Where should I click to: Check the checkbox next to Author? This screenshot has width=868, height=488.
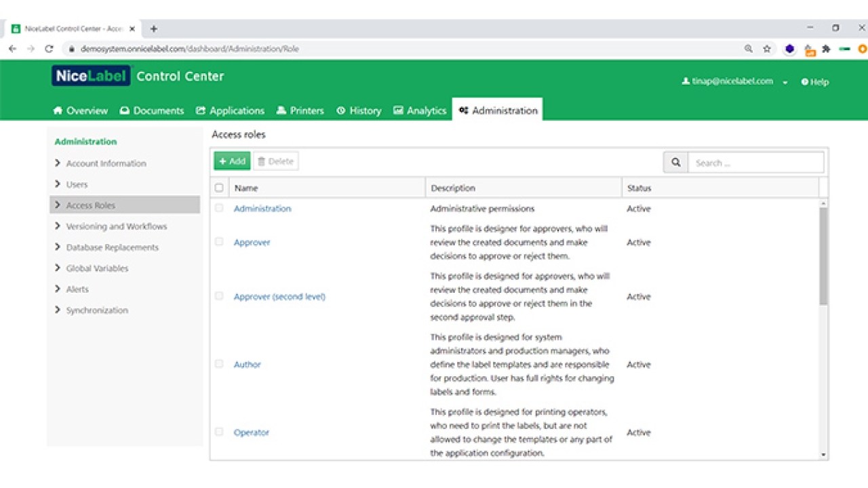pyautogui.click(x=218, y=364)
